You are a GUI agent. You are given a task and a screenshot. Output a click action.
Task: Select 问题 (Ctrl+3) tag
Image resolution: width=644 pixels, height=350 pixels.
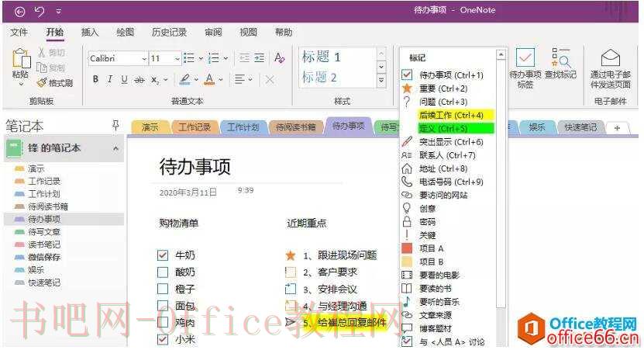tap(448, 102)
